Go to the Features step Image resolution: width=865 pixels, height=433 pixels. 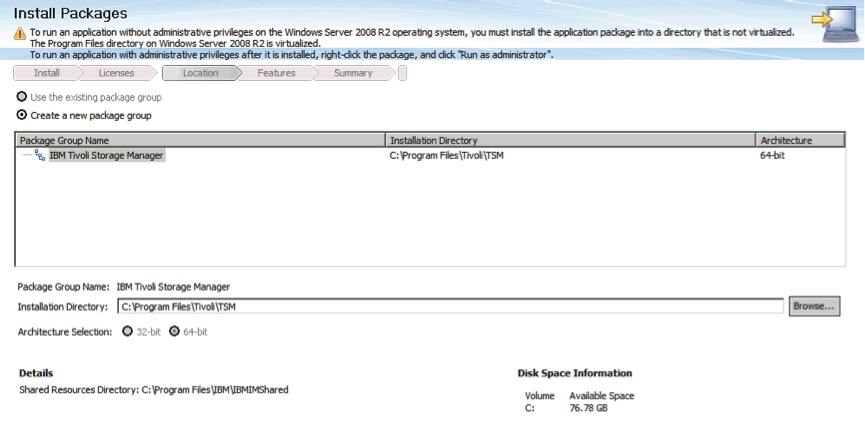pyautogui.click(x=276, y=73)
